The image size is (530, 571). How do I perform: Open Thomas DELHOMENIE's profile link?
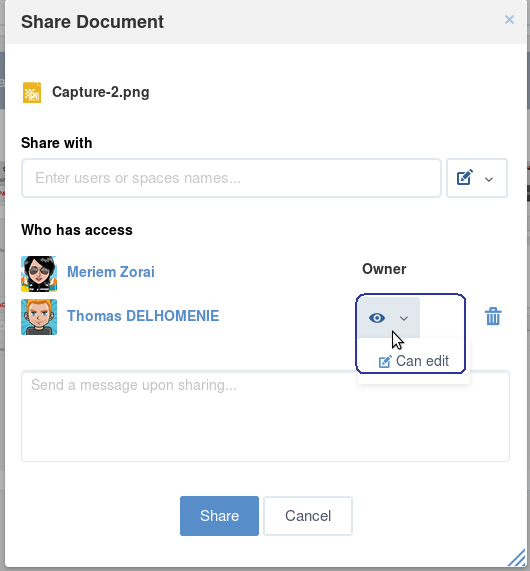[143, 316]
